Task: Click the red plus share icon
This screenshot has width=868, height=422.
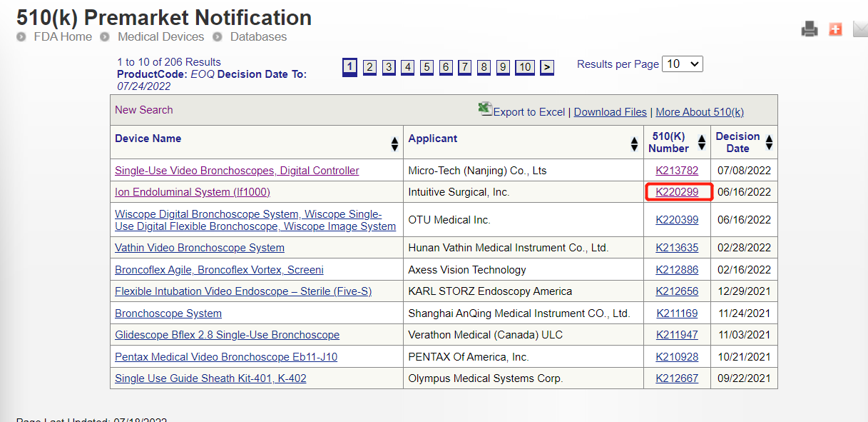Action: click(x=835, y=29)
